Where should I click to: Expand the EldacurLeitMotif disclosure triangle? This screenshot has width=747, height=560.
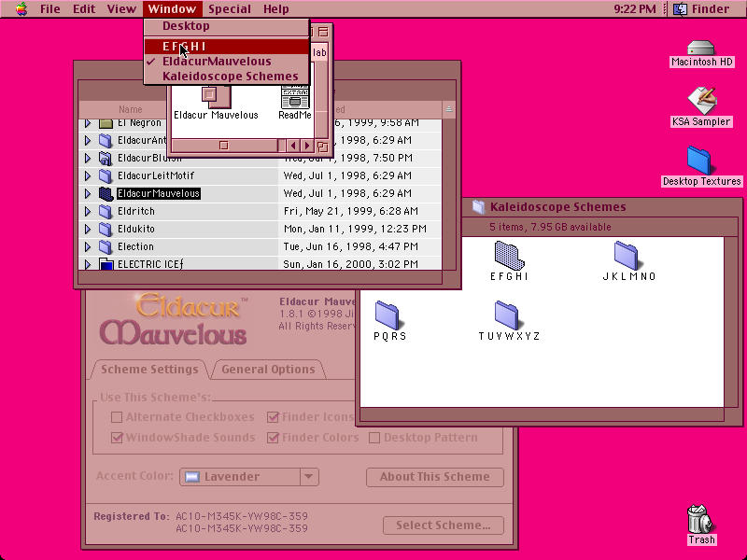[88, 175]
